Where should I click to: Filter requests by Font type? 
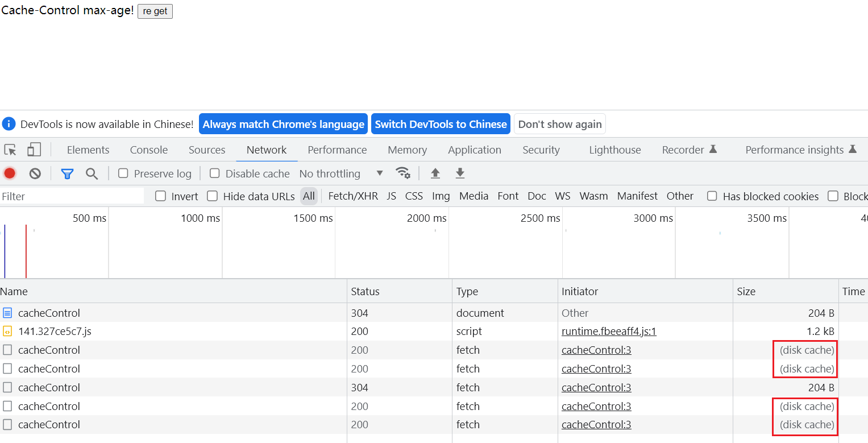tap(508, 196)
